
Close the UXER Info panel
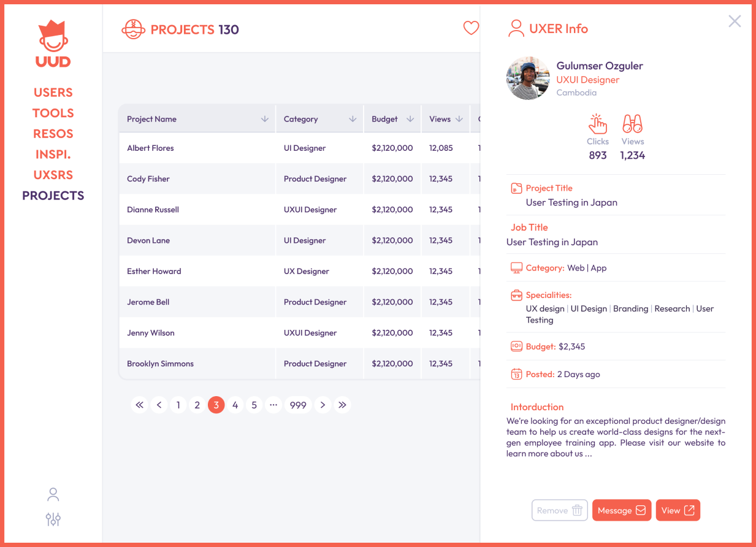click(735, 21)
